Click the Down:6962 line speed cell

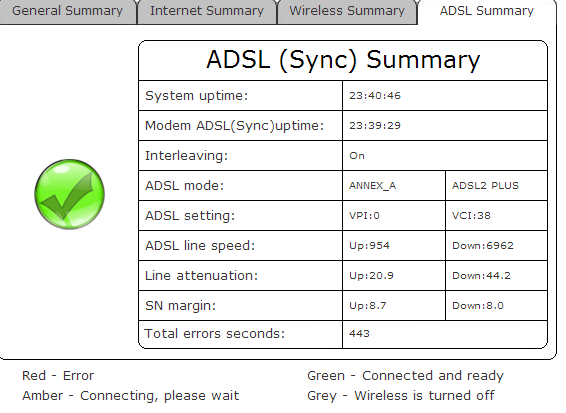(x=497, y=245)
